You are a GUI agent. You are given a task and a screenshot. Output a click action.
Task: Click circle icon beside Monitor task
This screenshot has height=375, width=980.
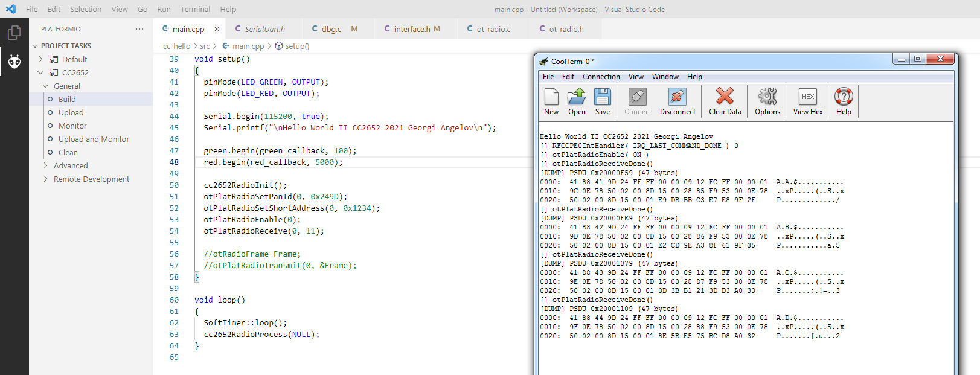click(x=50, y=126)
